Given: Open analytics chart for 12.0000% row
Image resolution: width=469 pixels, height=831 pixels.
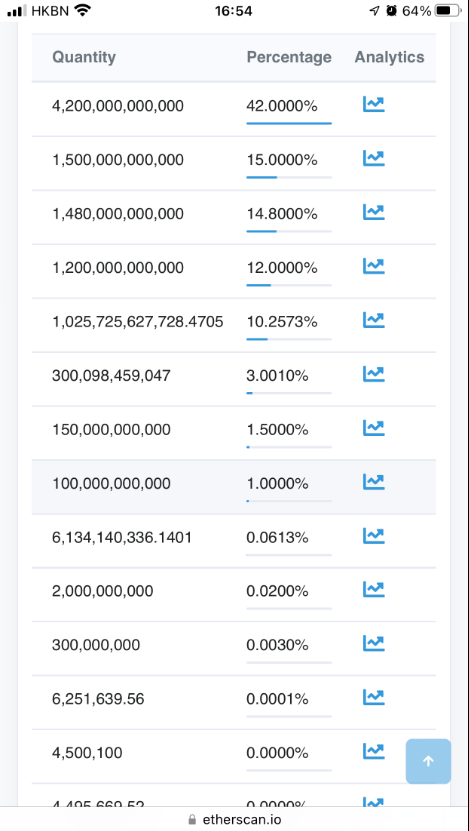Looking at the screenshot, I should point(374,266).
